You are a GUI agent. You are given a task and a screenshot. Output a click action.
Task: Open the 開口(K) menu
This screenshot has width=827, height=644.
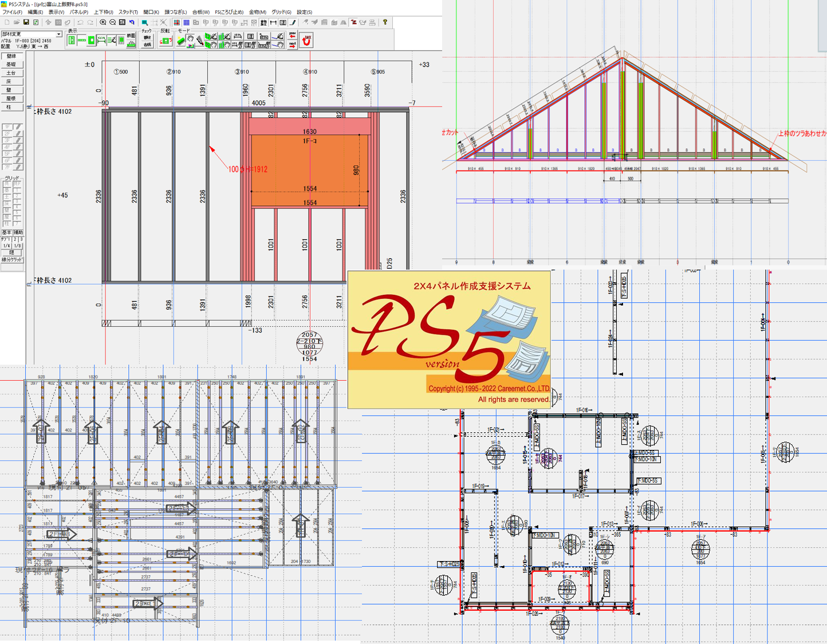click(x=151, y=12)
